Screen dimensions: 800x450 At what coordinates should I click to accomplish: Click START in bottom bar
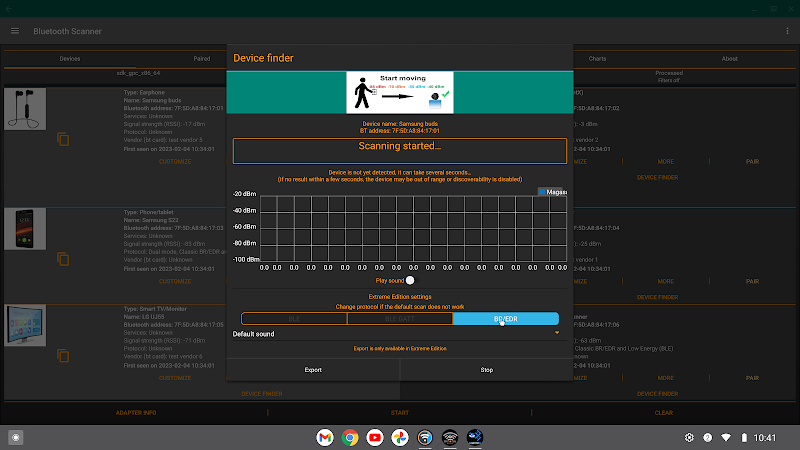(399, 413)
